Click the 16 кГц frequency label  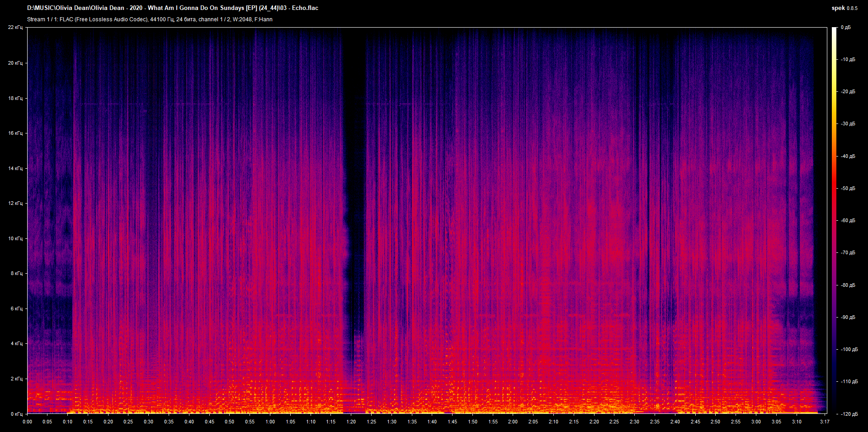pos(15,133)
